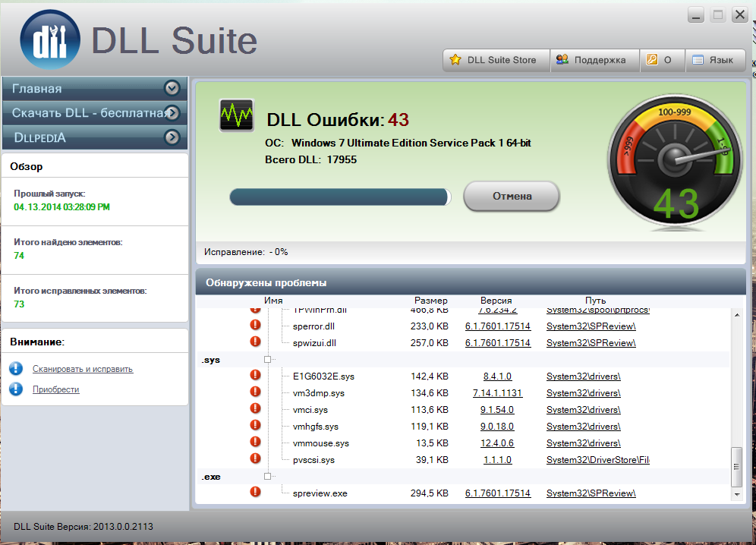
Task: Minimize the DLL Suite window
Action: tap(696, 15)
